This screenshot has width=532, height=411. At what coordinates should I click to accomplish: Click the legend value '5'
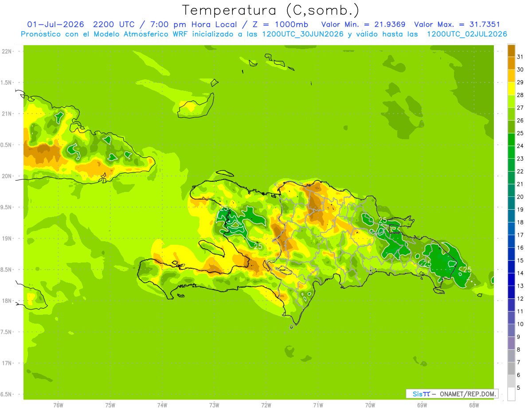point(519,388)
